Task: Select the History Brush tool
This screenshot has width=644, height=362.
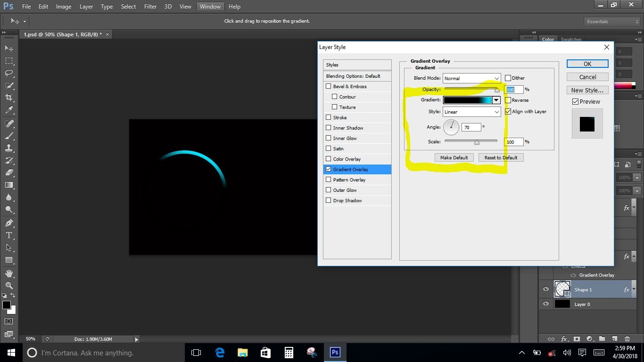Action: pyautogui.click(x=9, y=160)
